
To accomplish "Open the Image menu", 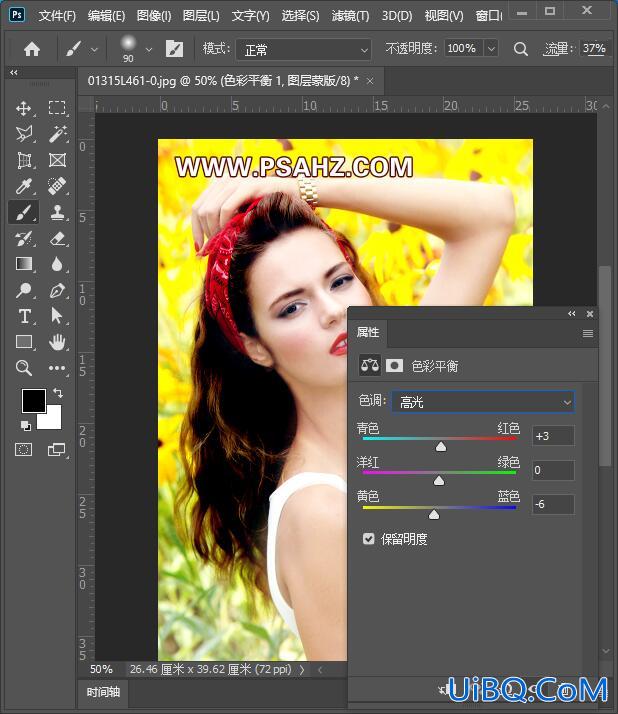I will tap(154, 16).
